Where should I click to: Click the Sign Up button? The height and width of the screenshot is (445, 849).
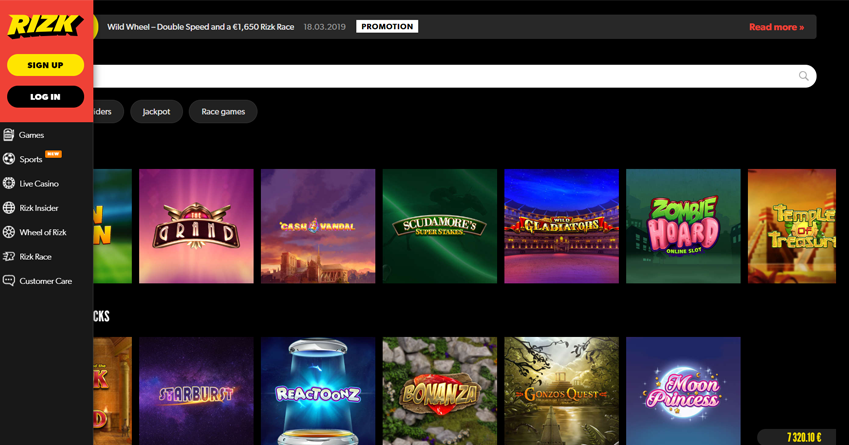click(45, 65)
